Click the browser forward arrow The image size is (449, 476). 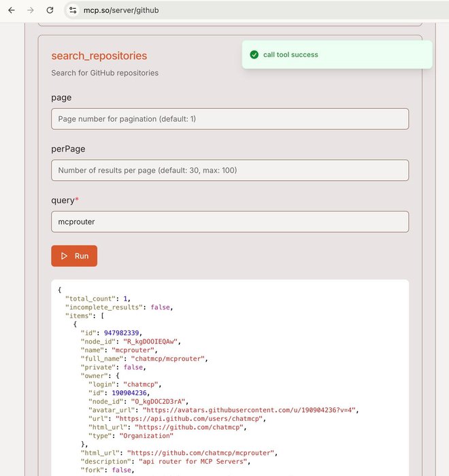(x=31, y=11)
